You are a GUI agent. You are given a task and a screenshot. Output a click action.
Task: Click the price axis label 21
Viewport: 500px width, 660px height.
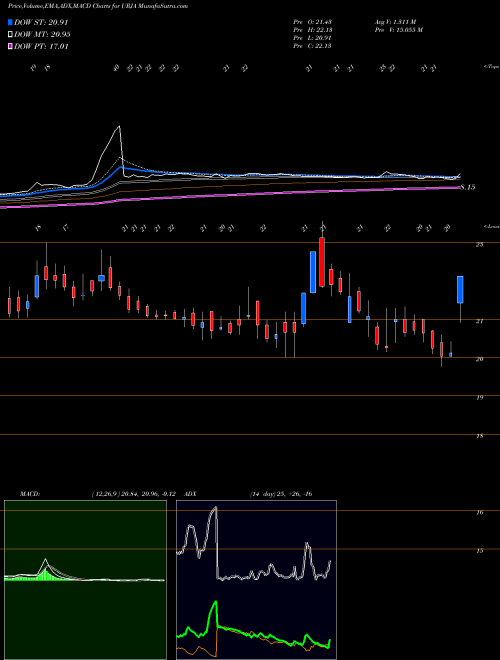tap(479, 321)
